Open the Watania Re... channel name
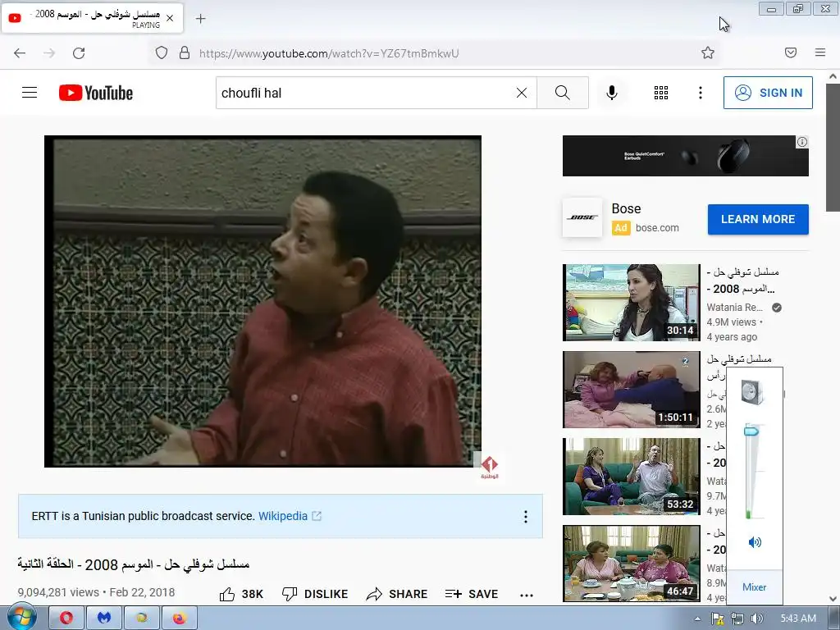The width and height of the screenshot is (840, 630). coord(734,308)
